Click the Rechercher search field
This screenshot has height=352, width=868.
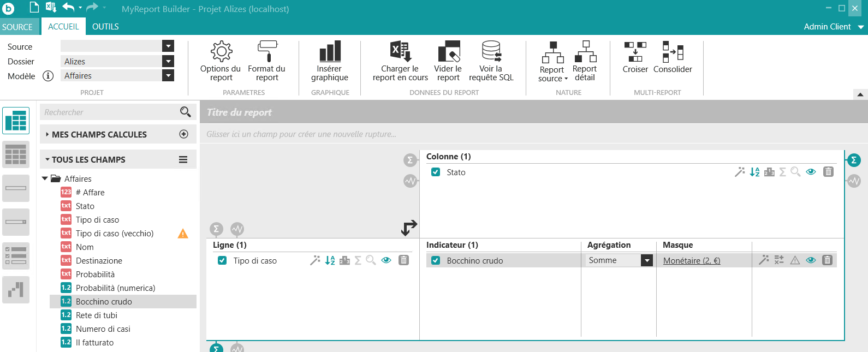coord(109,112)
